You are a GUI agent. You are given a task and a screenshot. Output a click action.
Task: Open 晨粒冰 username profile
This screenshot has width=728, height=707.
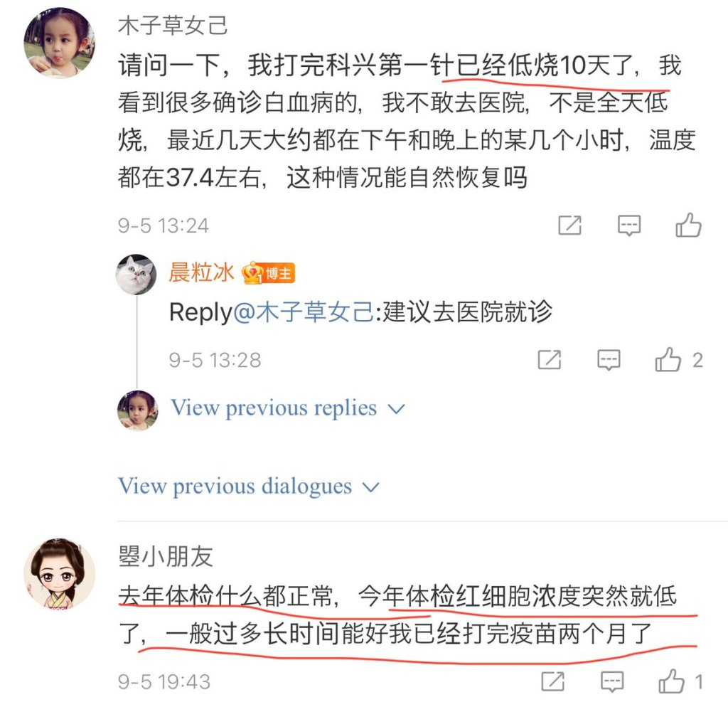tap(201, 272)
